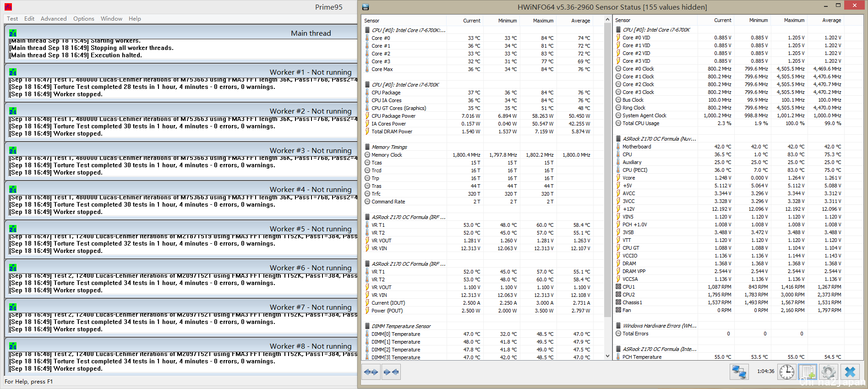Close sensors with the blue X icon

coord(850,372)
